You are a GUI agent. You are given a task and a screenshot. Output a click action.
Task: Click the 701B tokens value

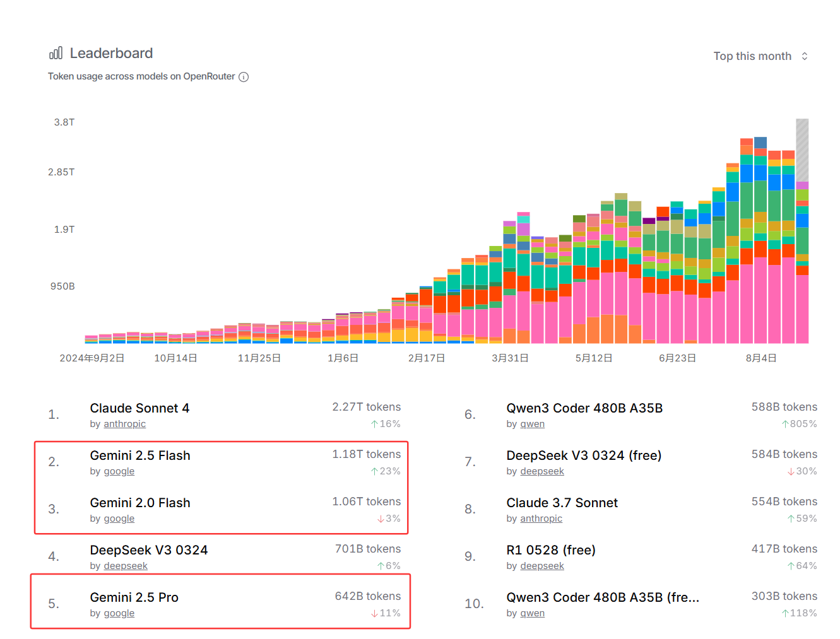tap(368, 549)
